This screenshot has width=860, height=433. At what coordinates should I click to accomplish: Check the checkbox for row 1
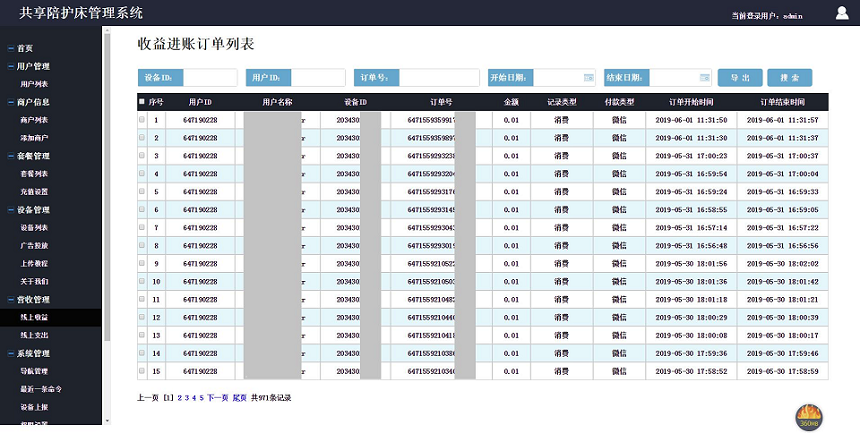(141, 120)
